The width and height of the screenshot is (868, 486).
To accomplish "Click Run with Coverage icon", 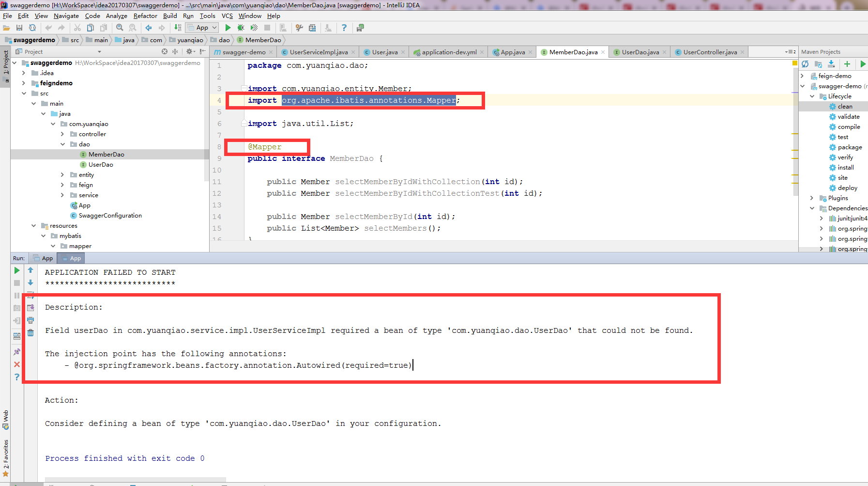I will (254, 28).
